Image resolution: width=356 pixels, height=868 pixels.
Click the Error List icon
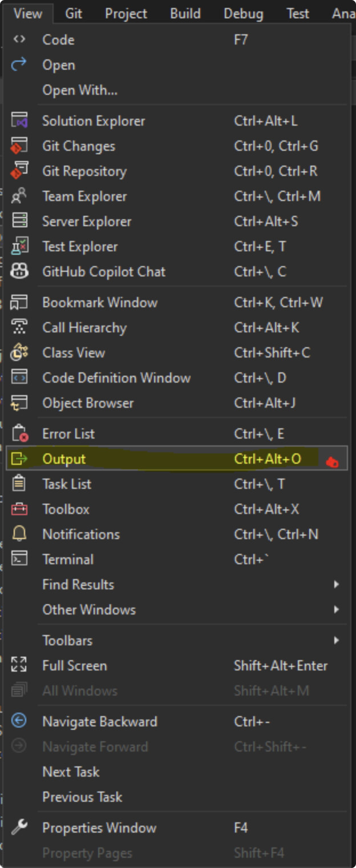[x=19, y=434]
